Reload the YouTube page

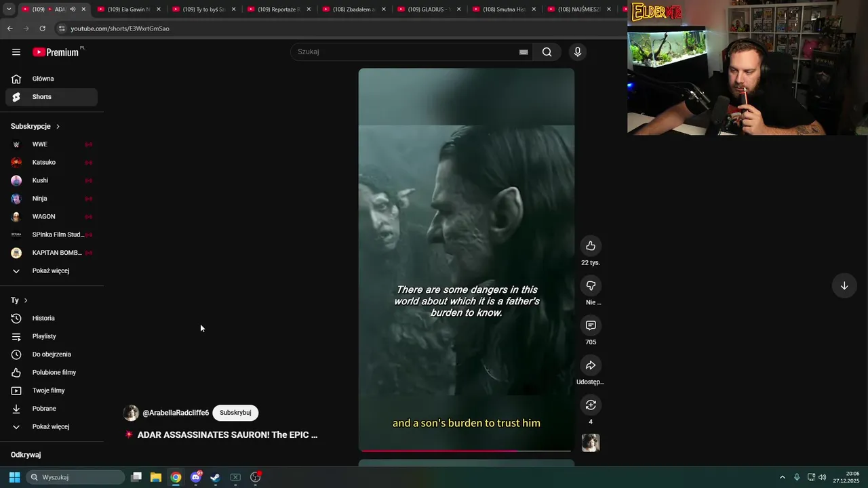[x=42, y=28]
